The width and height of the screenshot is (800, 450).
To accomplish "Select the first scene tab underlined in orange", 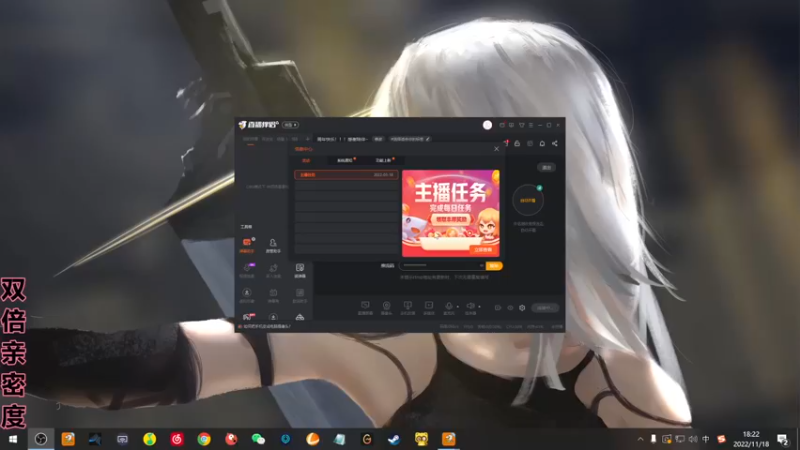I will 250,139.
